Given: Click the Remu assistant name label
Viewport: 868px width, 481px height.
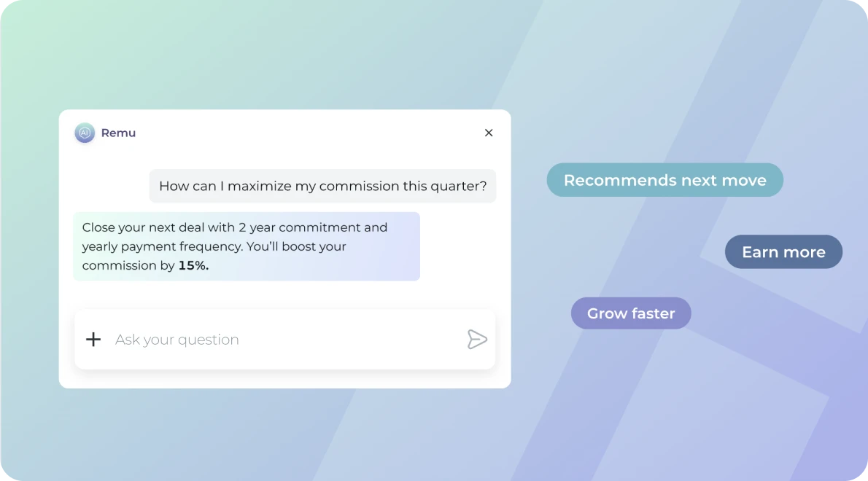Looking at the screenshot, I should 118,133.
